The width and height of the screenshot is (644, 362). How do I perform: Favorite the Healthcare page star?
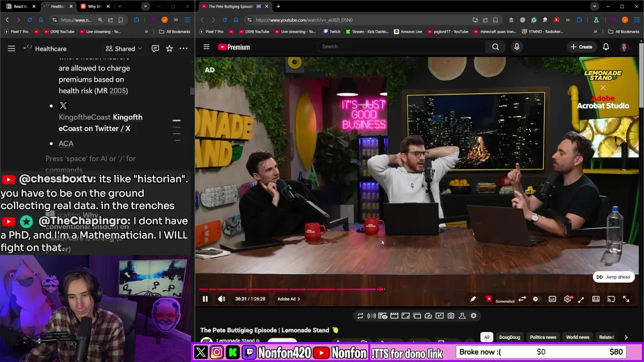coord(170,49)
